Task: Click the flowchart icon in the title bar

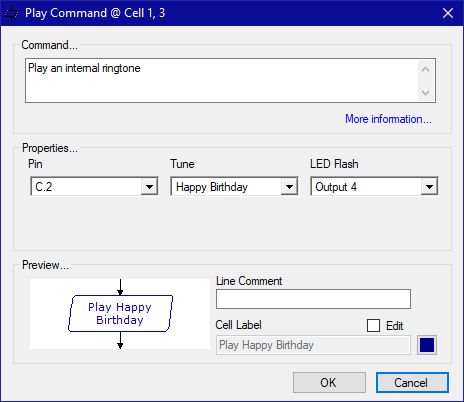Action: [x=11, y=13]
